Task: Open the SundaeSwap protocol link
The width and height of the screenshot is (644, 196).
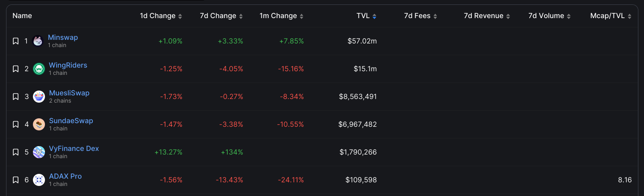Action: (x=71, y=121)
